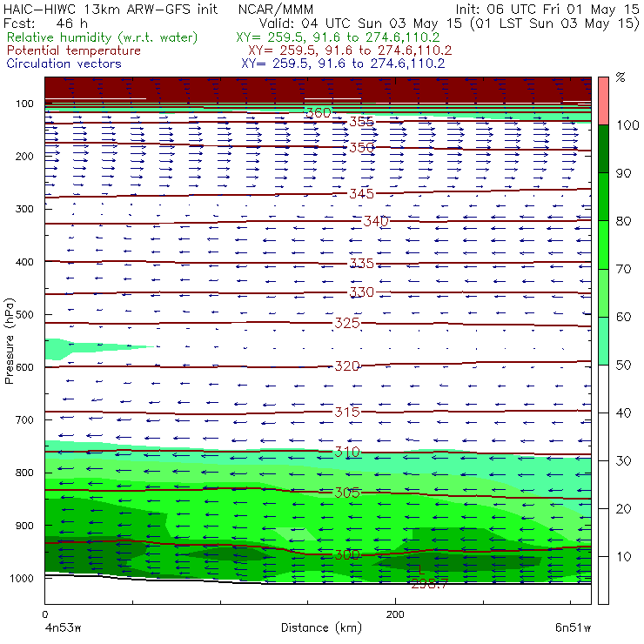The image size is (644, 644).
Task: Click the colorbar "80" tick label
Action: point(623,221)
